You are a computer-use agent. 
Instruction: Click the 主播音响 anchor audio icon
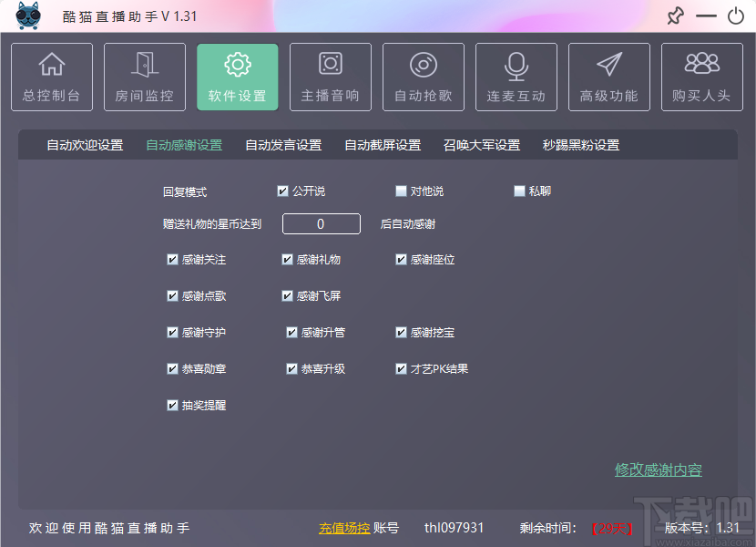330,77
